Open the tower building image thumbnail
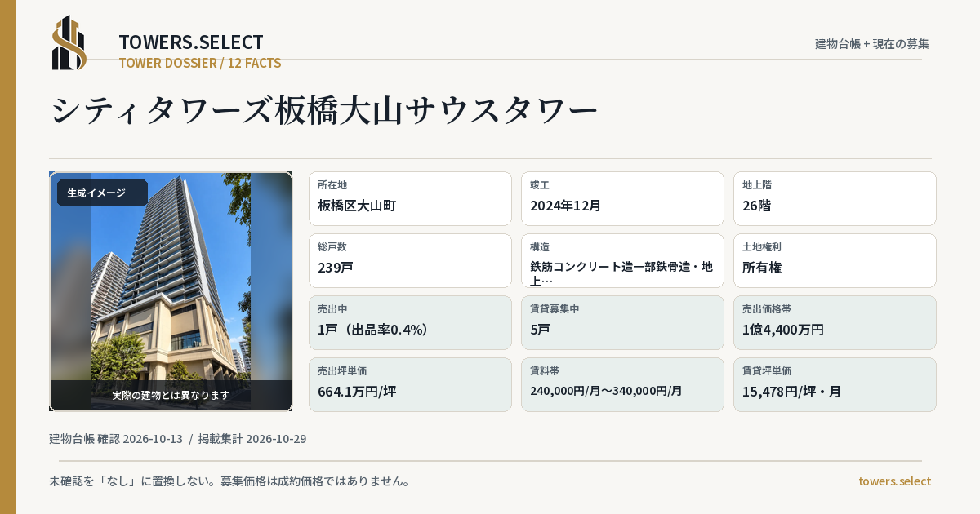980x514 pixels. tap(171, 291)
